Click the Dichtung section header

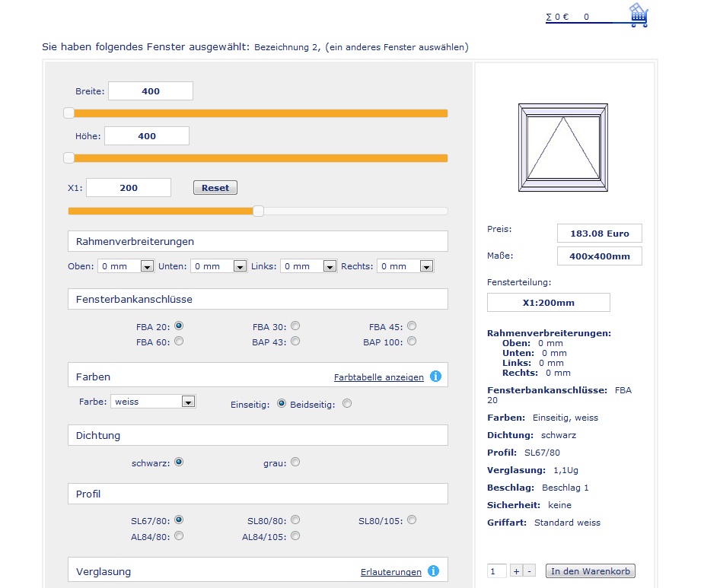point(258,435)
